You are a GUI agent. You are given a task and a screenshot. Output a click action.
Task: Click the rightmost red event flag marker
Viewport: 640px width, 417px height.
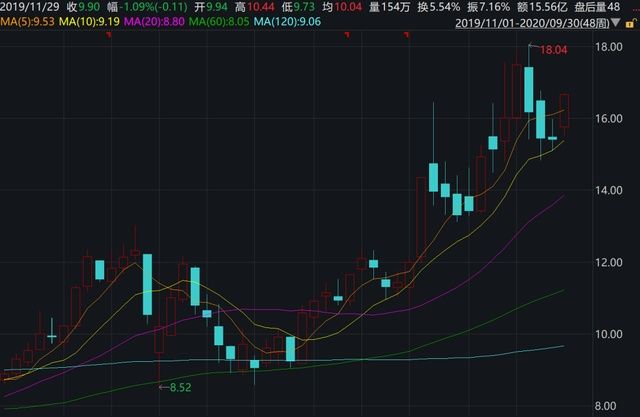pos(407,35)
